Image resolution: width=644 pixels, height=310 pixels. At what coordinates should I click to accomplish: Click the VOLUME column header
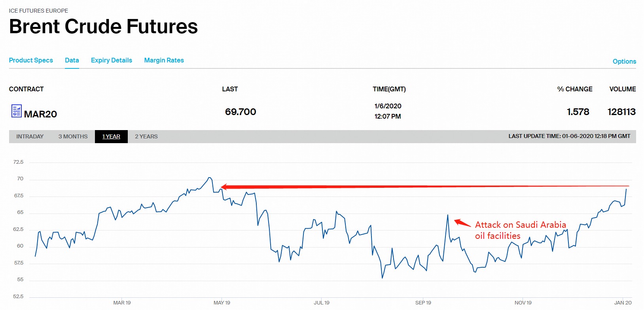tap(623, 89)
